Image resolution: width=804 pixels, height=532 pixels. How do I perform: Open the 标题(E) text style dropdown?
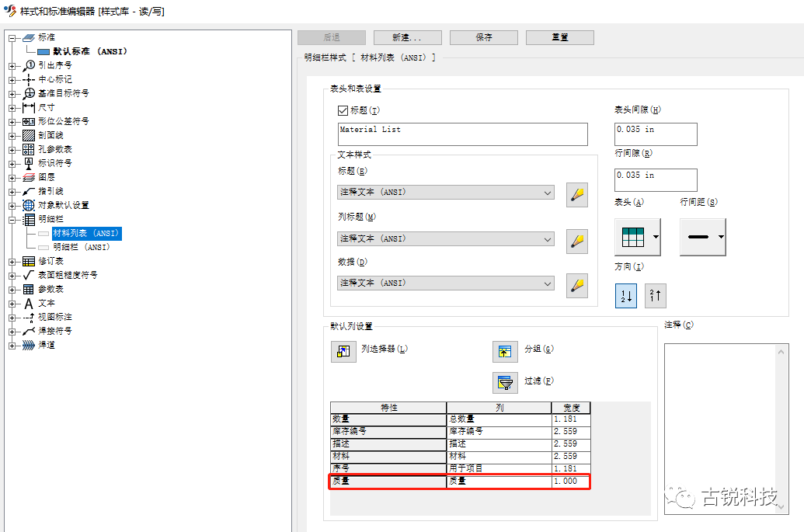(x=446, y=192)
